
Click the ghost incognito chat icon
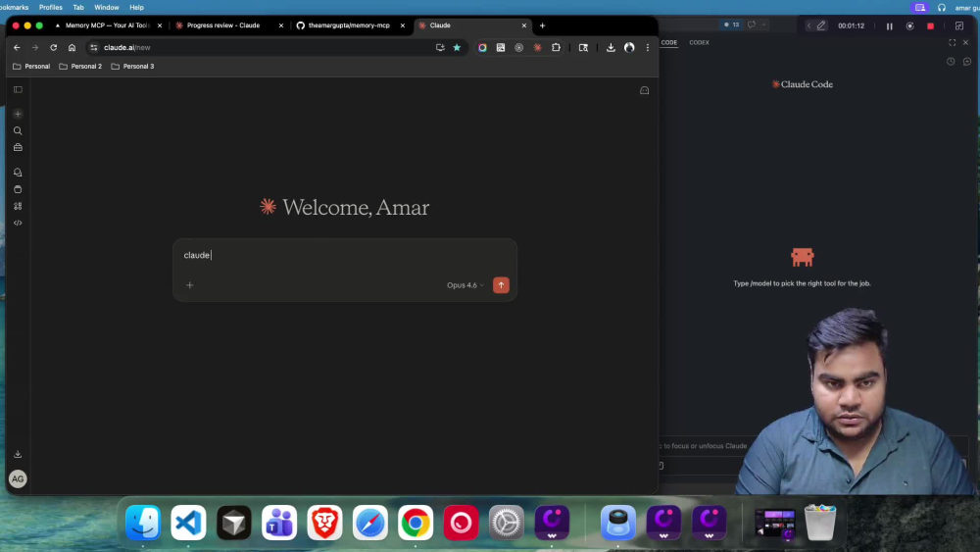645,90
